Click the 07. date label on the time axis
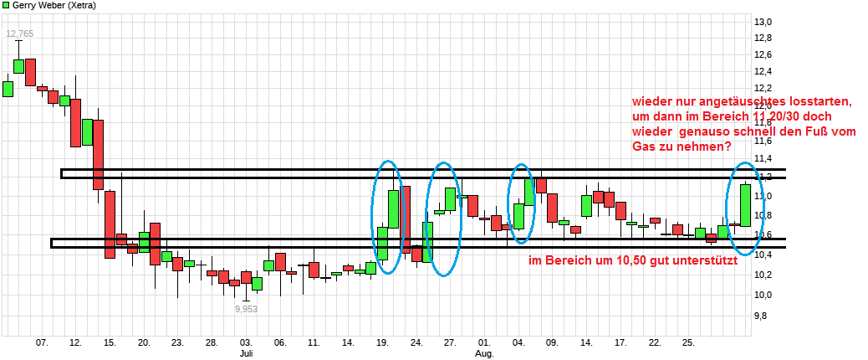This screenshot has height=360, width=868. pos(42,342)
